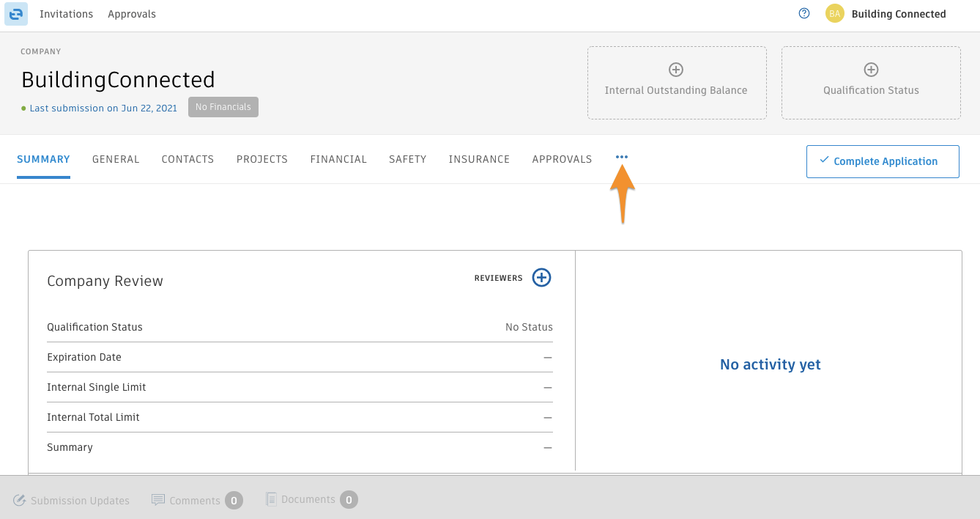Viewport: 980px width, 519px height.
Task: Open the Comments panel
Action: 197,501
